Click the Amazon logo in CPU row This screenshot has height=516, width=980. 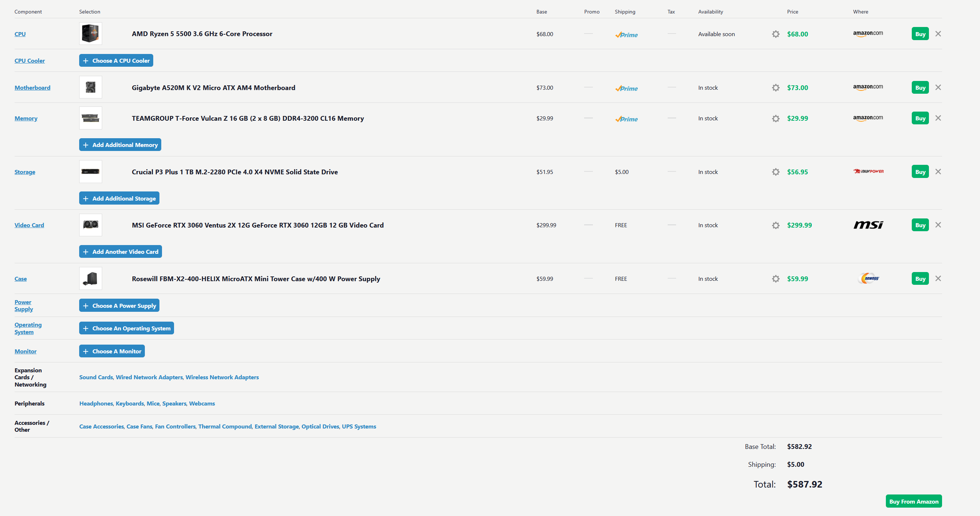[868, 34]
